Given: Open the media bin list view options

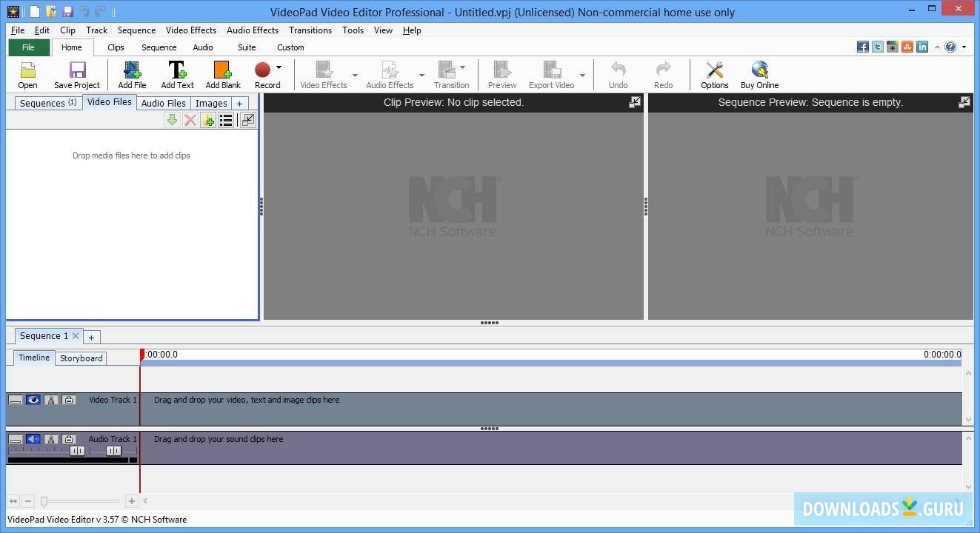Looking at the screenshot, I should 226,120.
